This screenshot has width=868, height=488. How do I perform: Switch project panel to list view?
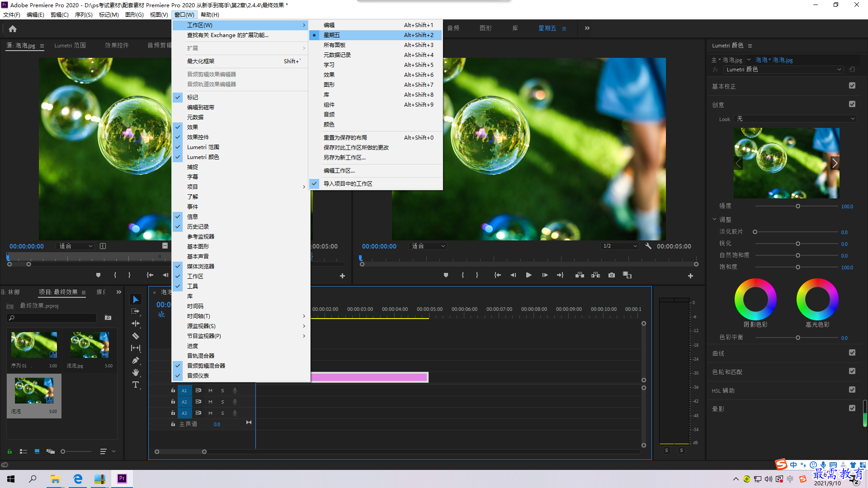coord(24,451)
